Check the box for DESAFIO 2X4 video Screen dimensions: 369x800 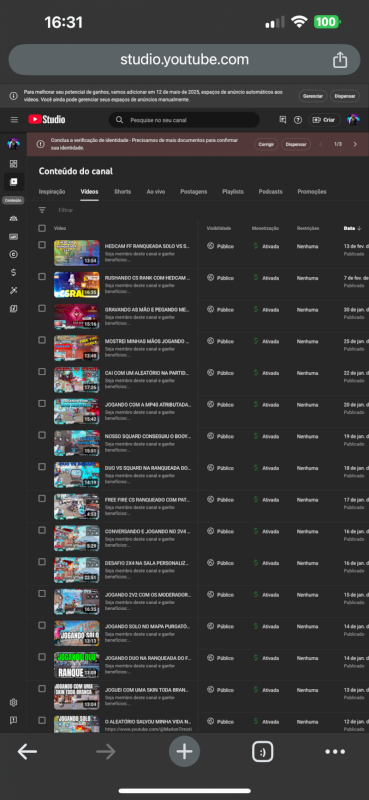pyautogui.click(x=42, y=562)
